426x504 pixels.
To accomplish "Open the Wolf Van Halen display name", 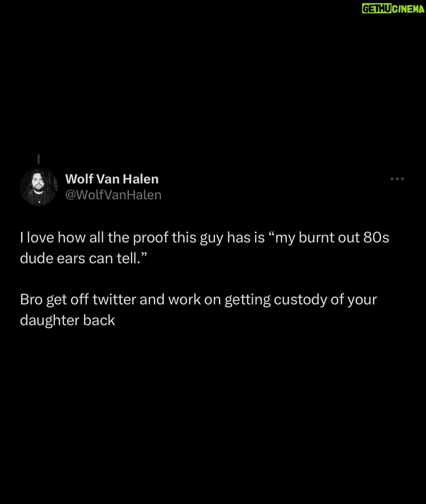I will click(x=112, y=179).
